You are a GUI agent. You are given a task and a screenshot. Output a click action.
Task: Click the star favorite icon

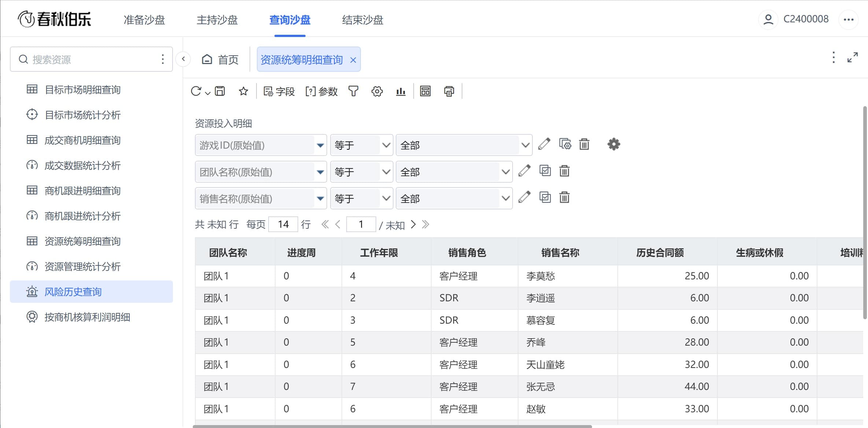(243, 91)
